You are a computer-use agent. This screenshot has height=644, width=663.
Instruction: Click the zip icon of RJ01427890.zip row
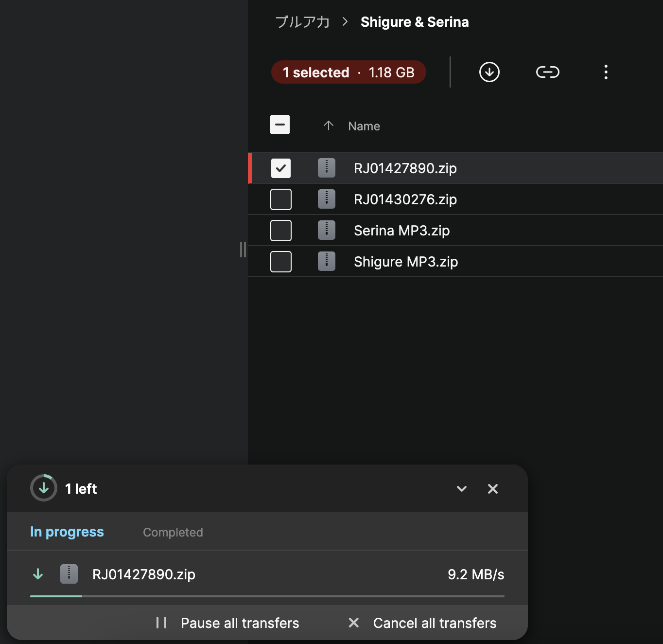pos(327,168)
